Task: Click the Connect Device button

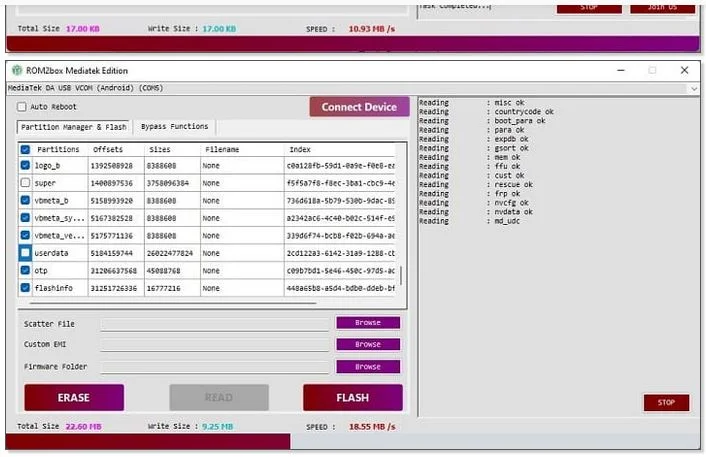Action: tap(359, 107)
